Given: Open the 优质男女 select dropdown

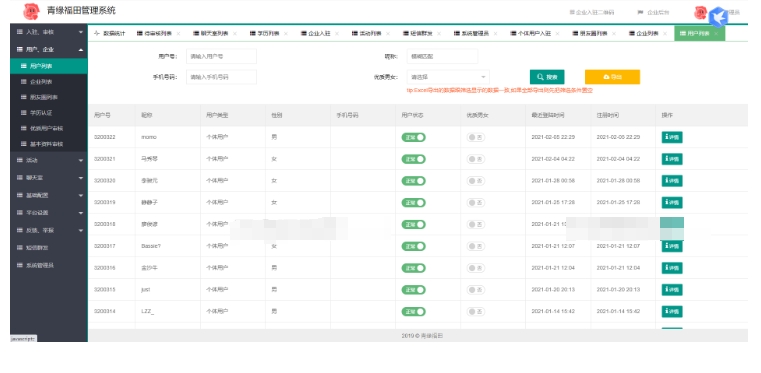Looking at the screenshot, I should coord(448,77).
